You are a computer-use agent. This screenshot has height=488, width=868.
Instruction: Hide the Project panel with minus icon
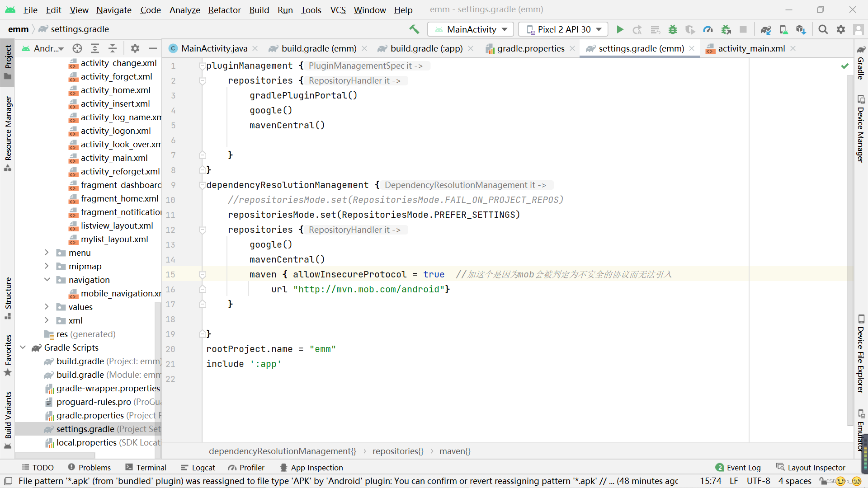point(153,48)
